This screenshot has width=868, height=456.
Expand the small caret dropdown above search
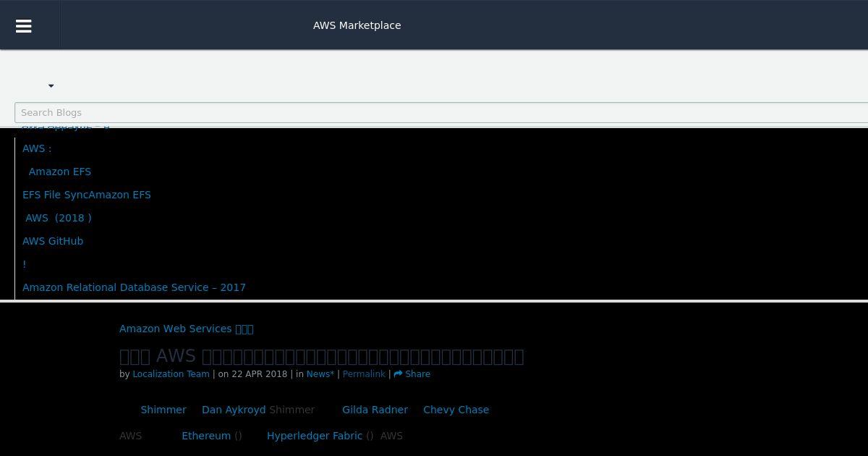(51, 86)
